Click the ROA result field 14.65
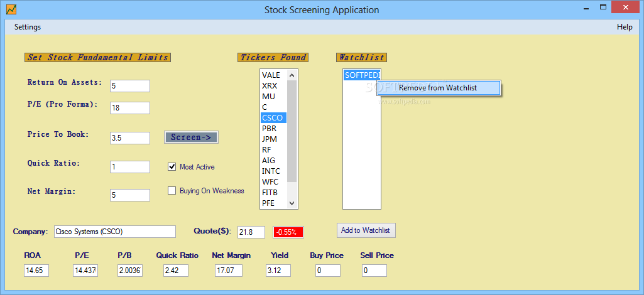Screen dimensions: 644x295 [x=36, y=271]
